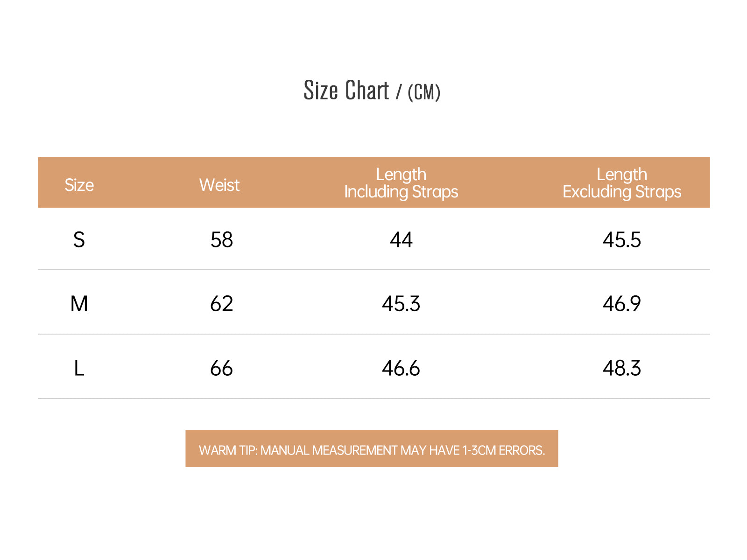The width and height of the screenshot is (747, 560).
Task: Click the Length Excluding Straps header
Action: pyautogui.click(x=622, y=183)
